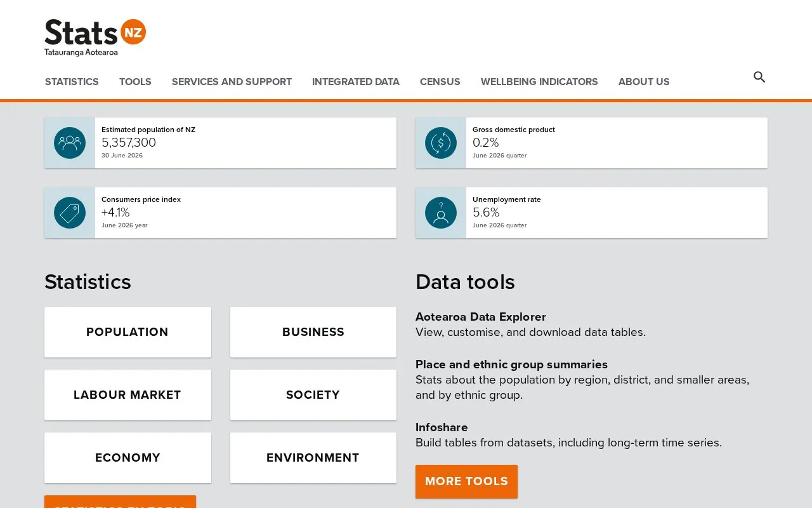Open Aotearoa Data Explorer link
Viewport: 812px width, 508px height.
[x=481, y=317]
